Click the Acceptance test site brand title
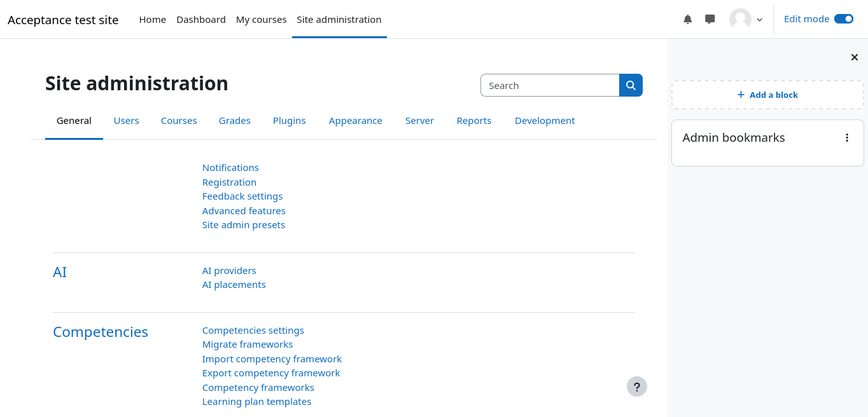 pos(63,20)
